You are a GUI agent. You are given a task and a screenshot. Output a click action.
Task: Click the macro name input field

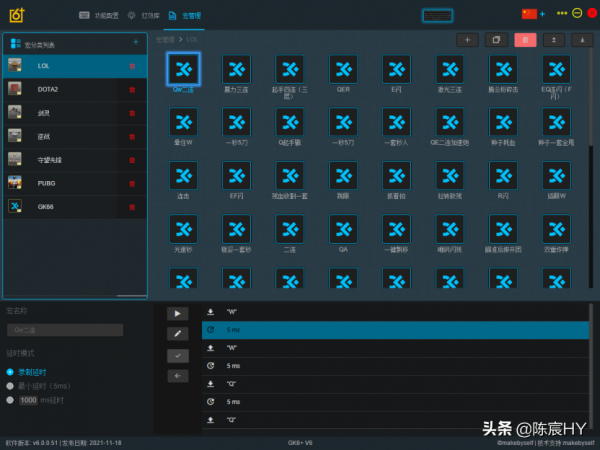point(65,329)
